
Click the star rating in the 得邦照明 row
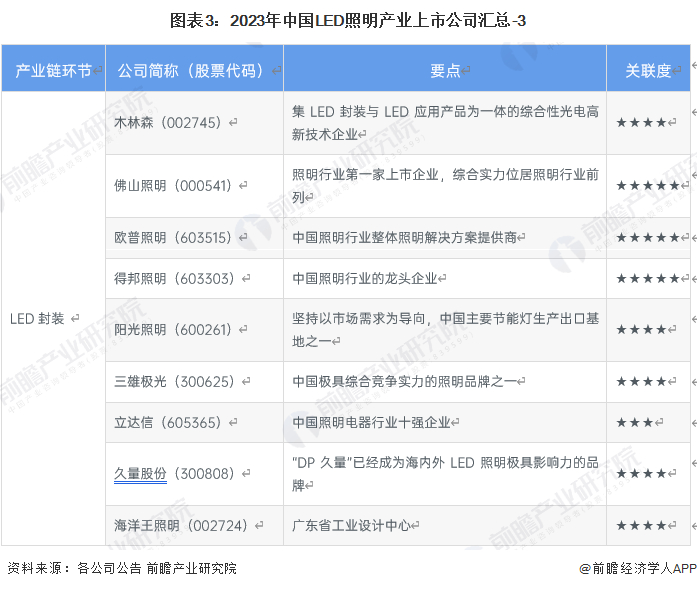(648, 278)
